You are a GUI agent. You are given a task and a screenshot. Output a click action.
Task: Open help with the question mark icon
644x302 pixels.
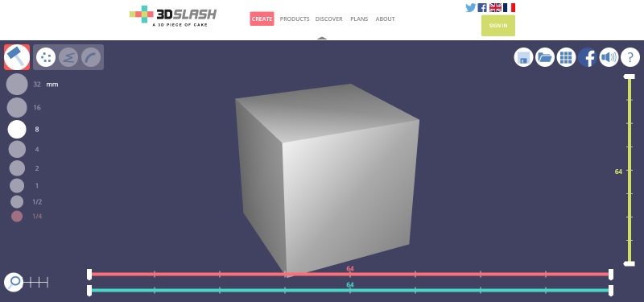[x=630, y=57]
